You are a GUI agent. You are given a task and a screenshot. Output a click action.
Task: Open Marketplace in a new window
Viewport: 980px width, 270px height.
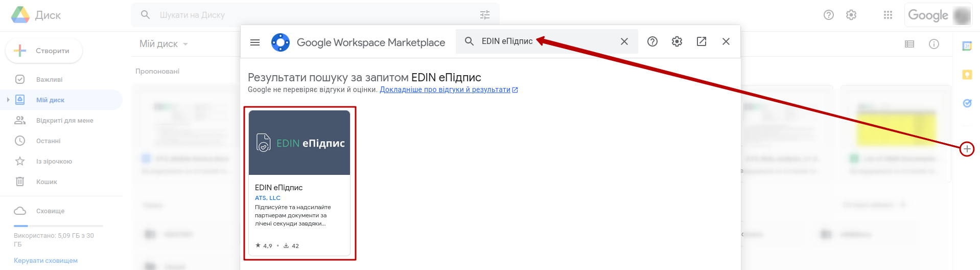pos(702,41)
